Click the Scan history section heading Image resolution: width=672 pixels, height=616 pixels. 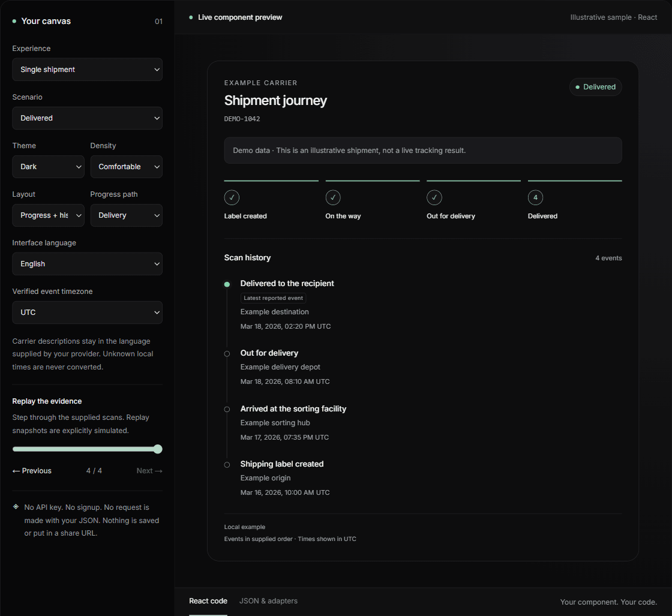pos(247,257)
